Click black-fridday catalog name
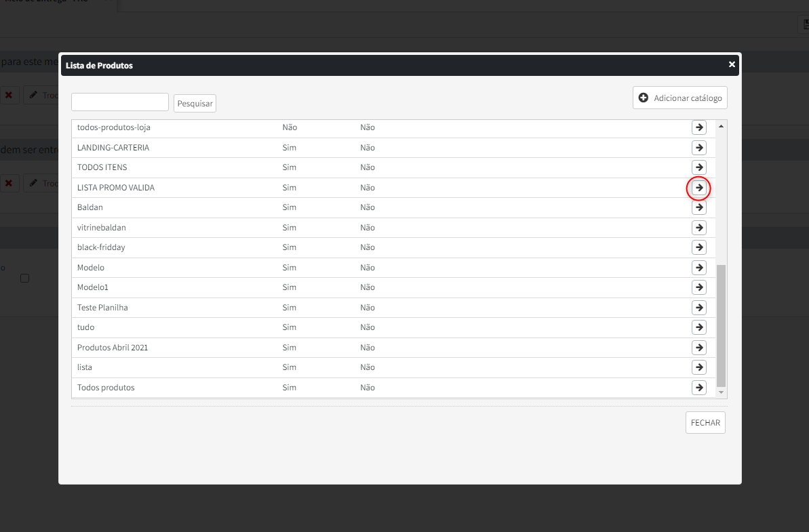 [x=101, y=247]
